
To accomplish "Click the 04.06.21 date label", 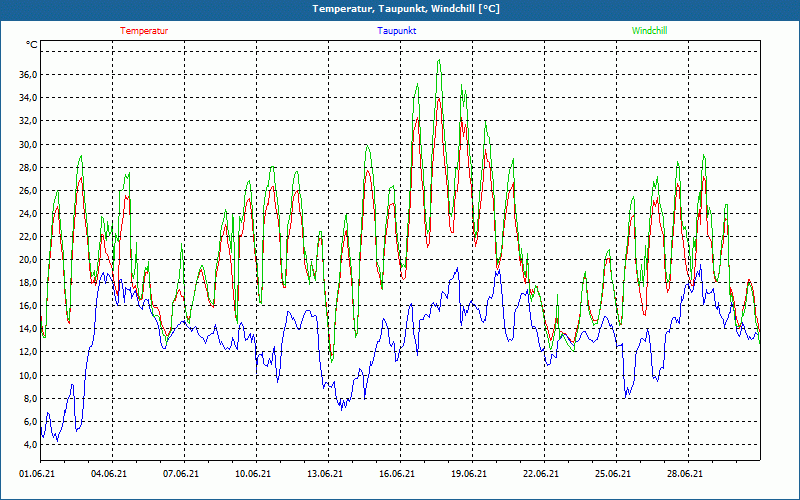I will pos(109,473).
